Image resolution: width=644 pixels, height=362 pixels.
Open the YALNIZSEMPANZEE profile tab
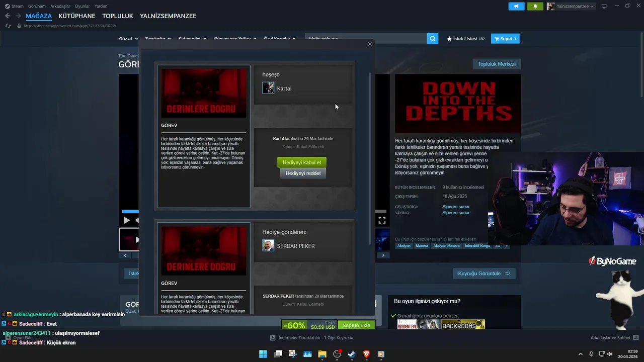168,16
